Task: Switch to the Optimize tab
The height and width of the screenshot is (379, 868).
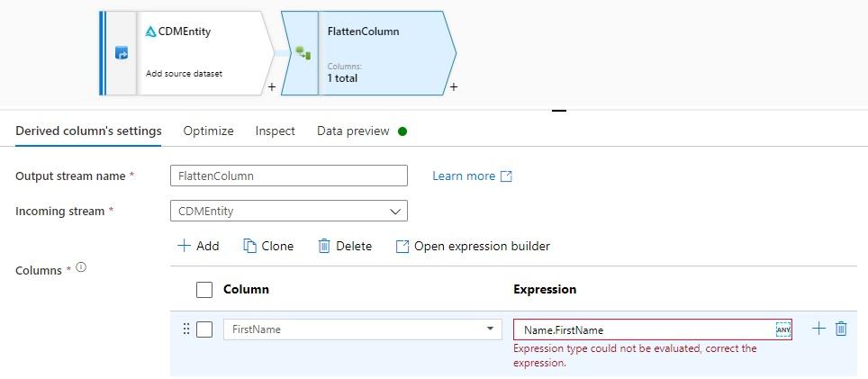Action: (208, 131)
